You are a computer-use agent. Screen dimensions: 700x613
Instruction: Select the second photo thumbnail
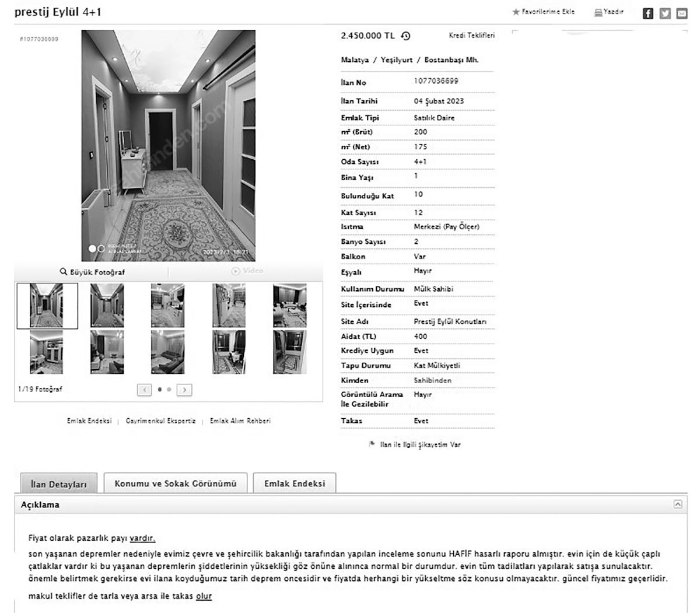coord(107,305)
